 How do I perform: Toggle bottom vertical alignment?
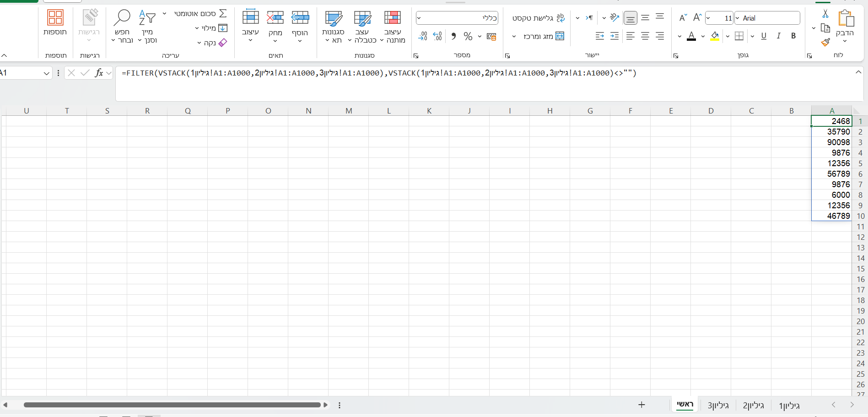(631, 18)
